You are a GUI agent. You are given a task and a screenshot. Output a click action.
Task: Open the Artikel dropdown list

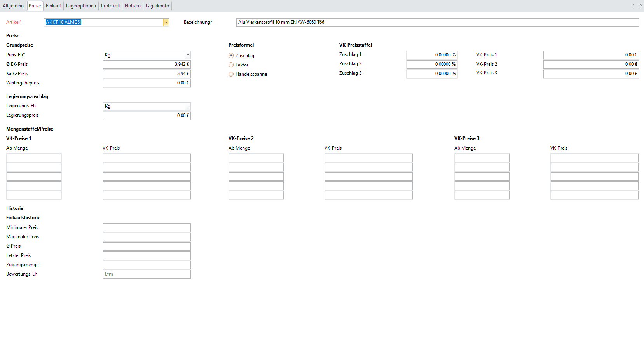166,22
